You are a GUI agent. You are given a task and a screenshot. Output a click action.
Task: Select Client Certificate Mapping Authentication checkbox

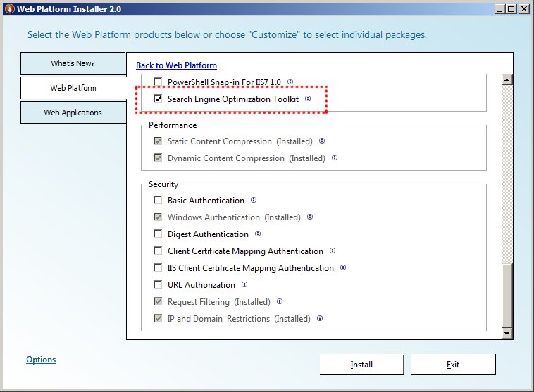point(158,251)
